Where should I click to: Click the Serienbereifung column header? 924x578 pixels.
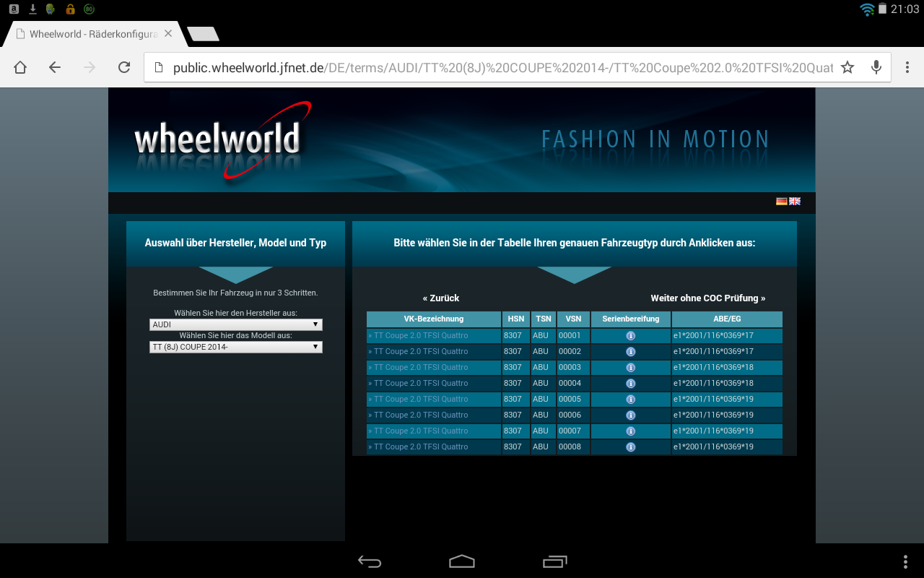pos(631,319)
